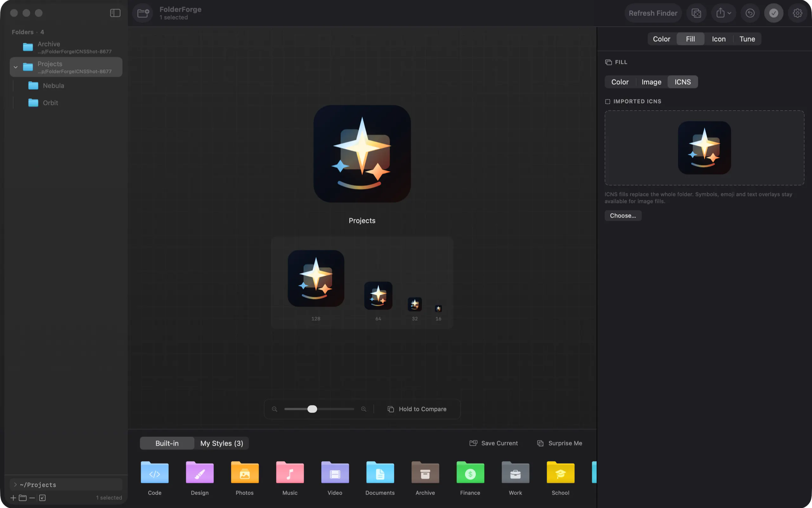Switch to the Icon tab
The height and width of the screenshot is (508, 812).
[719, 39]
